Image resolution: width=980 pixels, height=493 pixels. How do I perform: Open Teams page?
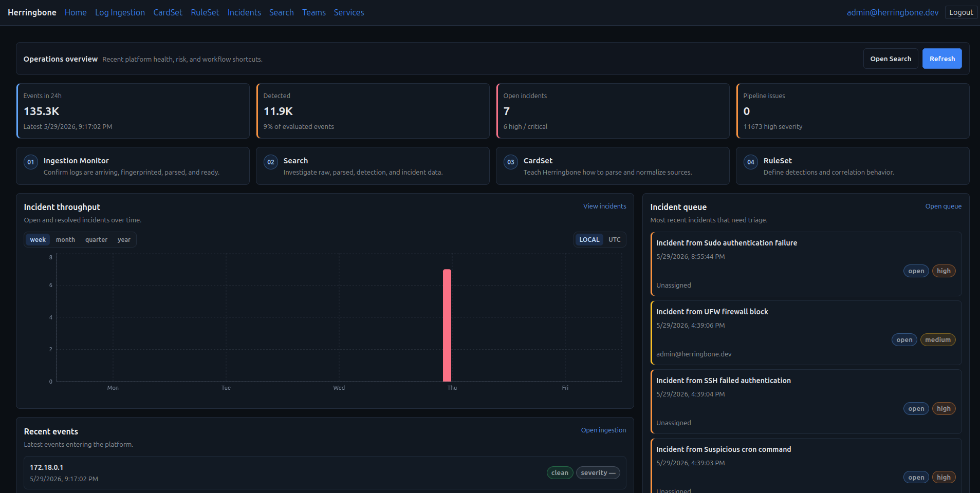[x=314, y=12]
